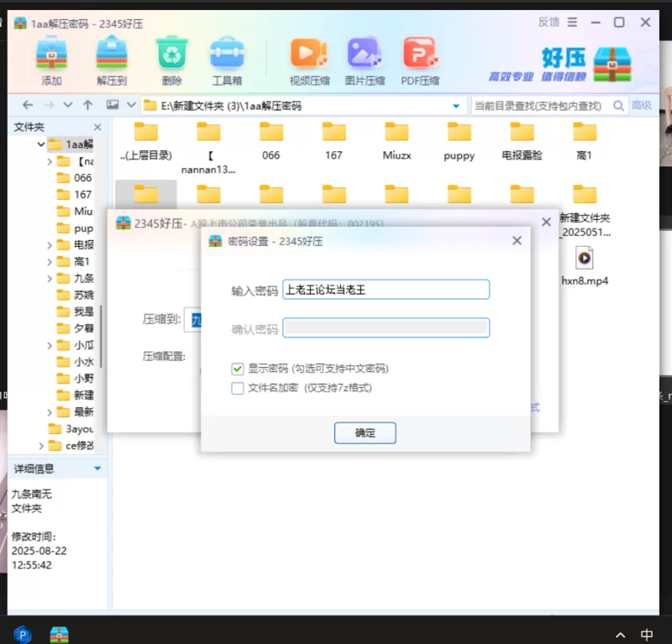Click the up-directory arrow in navigation bar
This screenshot has height=644, width=672.
(x=88, y=106)
